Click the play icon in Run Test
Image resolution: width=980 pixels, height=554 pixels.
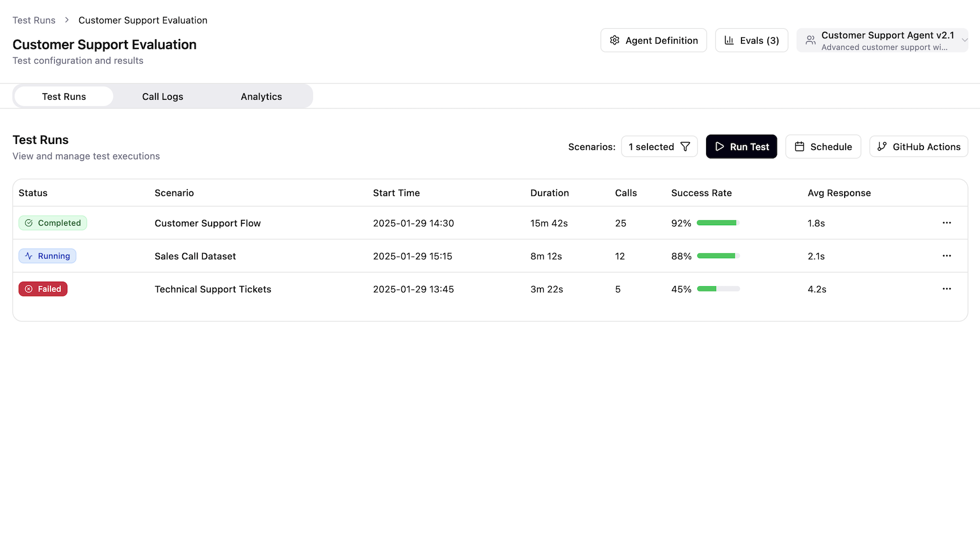(719, 146)
